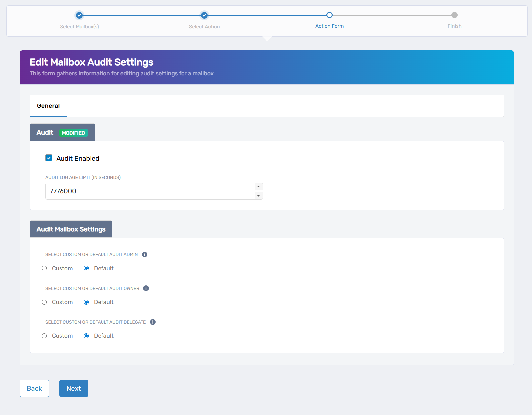532x415 pixels.
Task: Decrement the audit log age limit value
Action: tap(258, 195)
